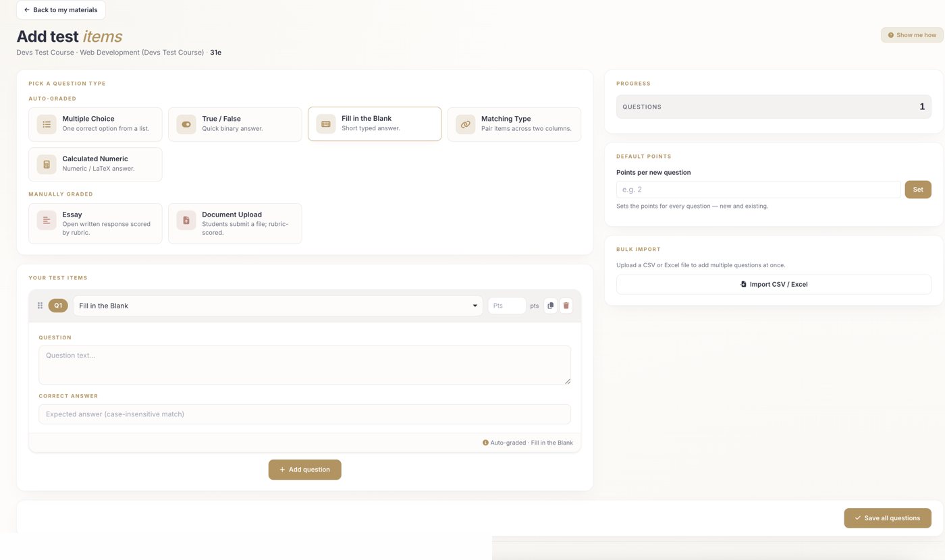The height and width of the screenshot is (560, 945).
Task: Delete question Q1 with the trash icon
Action: point(566,306)
